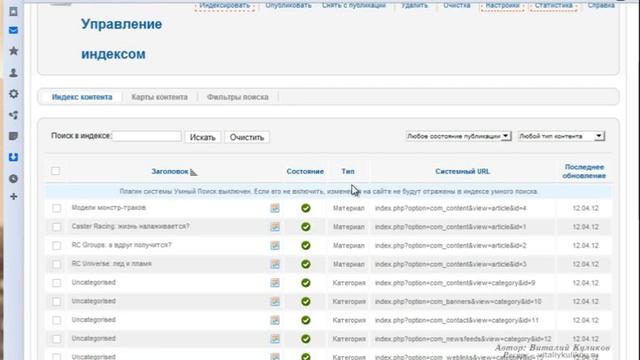Screen dimensions: 640x360
Task: Click the chat bubble sidebar icon
Action: pos(13,136)
